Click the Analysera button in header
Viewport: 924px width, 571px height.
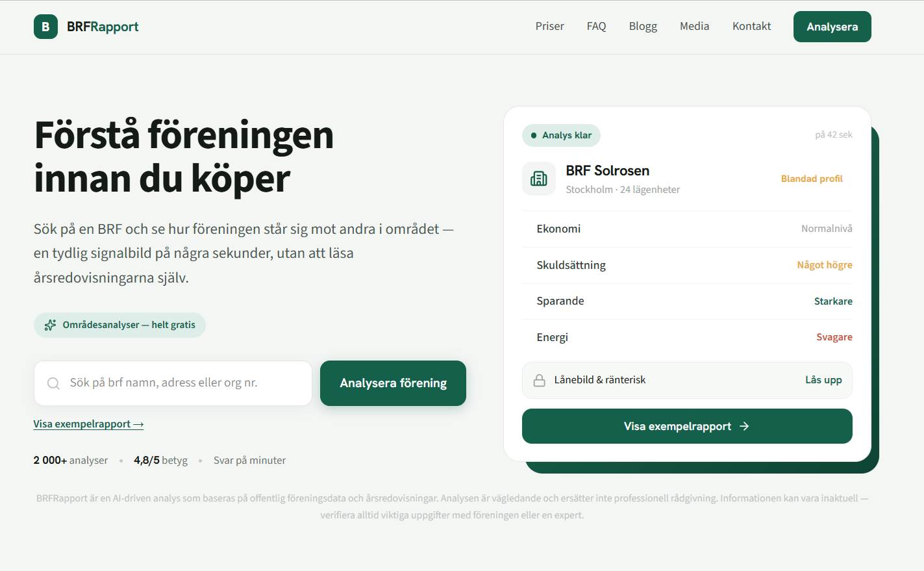pyautogui.click(x=832, y=27)
